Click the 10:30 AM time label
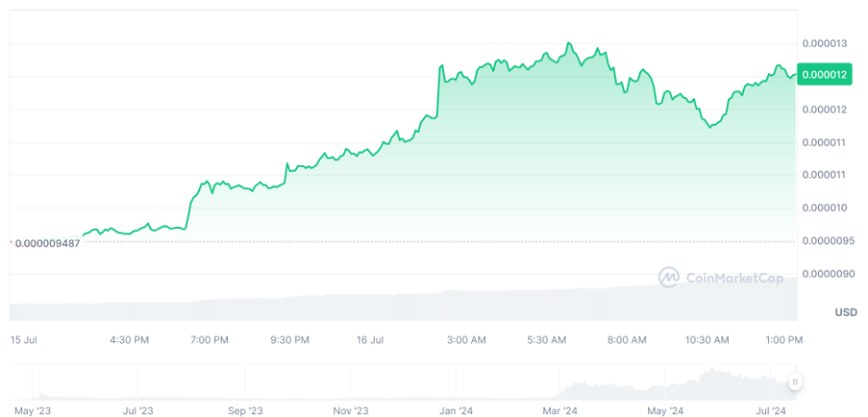Image resolution: width=868 pixels, height=417 pixels. tap(707, 340)
